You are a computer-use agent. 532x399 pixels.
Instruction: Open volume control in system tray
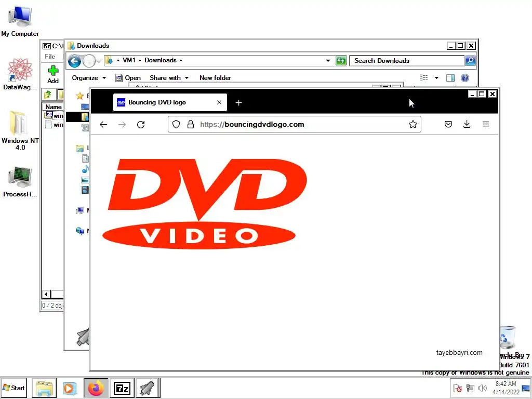tap(482, 388)
